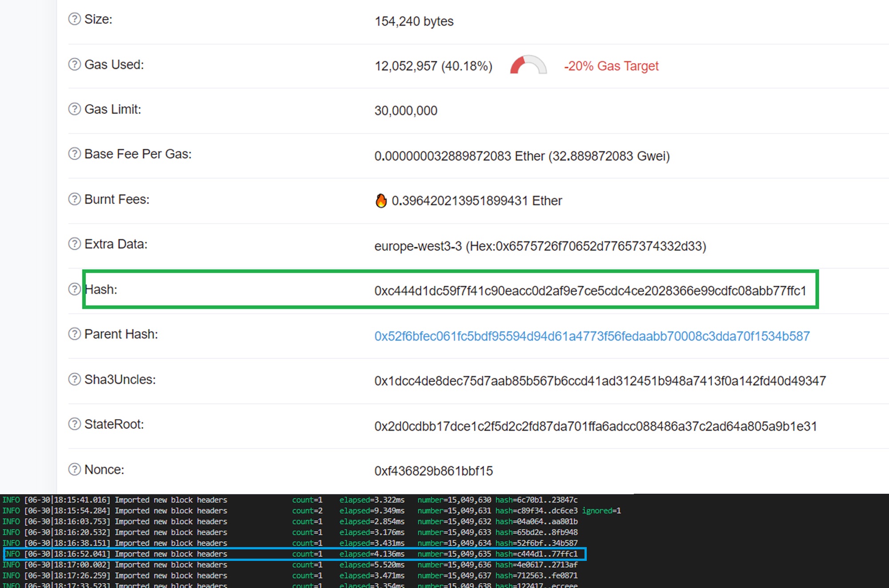This screenshot has height=588, width=889.
Task: Open the Parent Hash block link
Action: (x=592, y=336)
